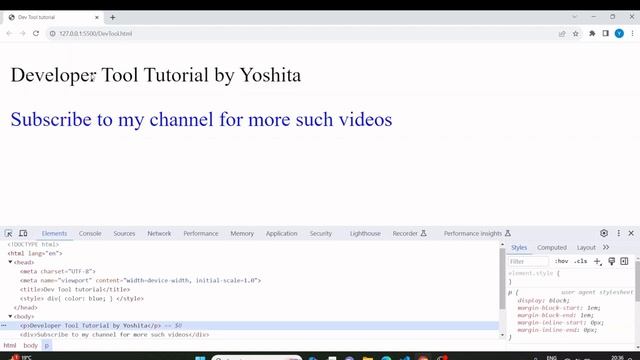Click the display: block style declaration

[x=543, y=300]
